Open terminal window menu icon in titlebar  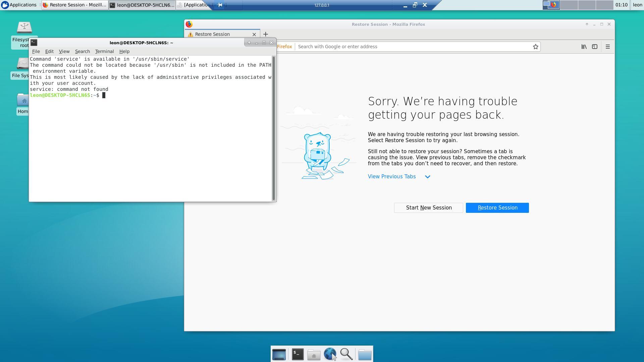[x=34, y=43]
